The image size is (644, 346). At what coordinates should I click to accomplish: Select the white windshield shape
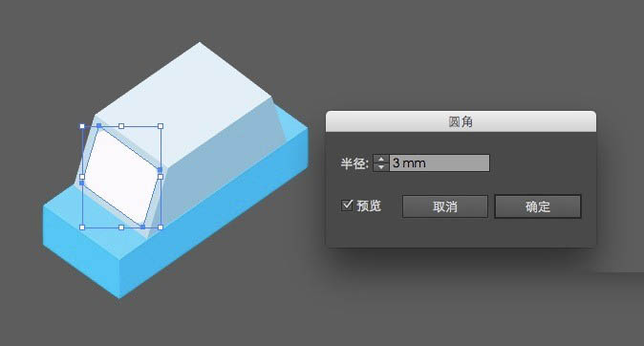click(x=121, y=177)
